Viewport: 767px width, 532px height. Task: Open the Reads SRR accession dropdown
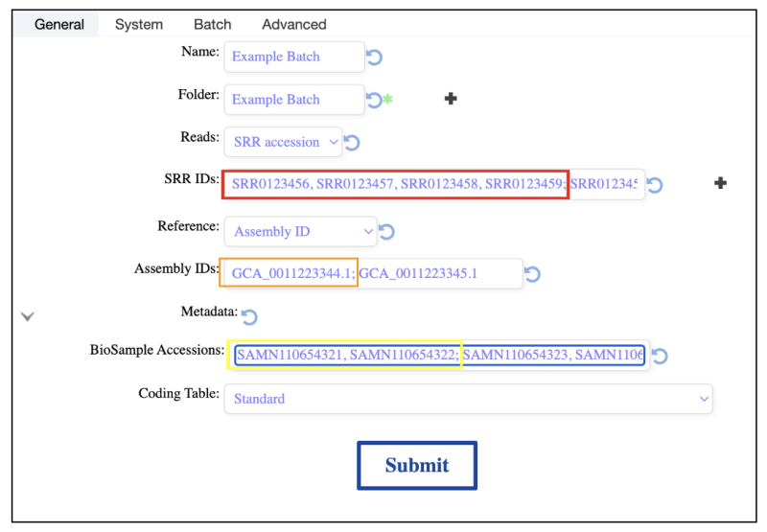coord(283,142)
